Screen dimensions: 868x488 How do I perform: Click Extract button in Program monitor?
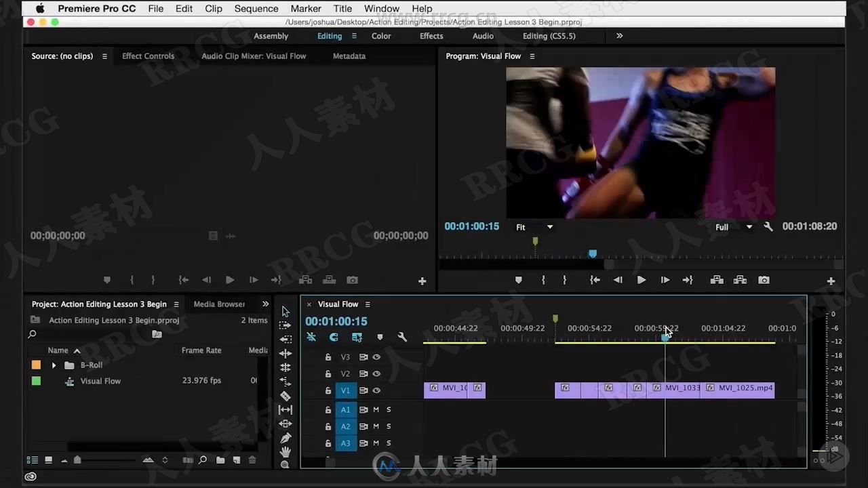click(740, 280)
